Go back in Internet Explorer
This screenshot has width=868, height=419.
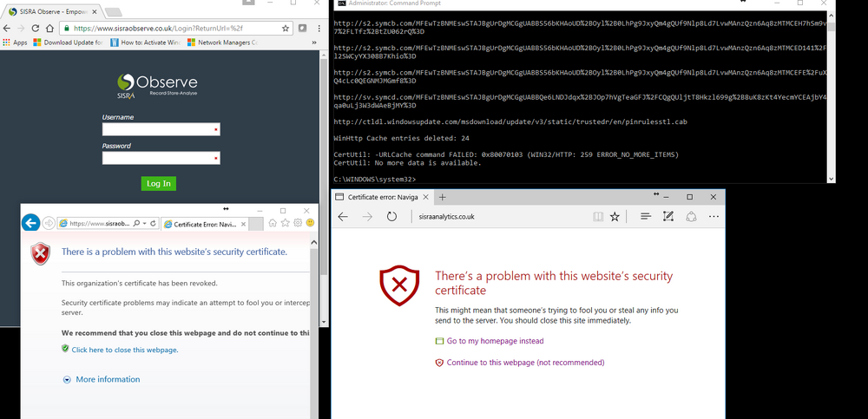pyautogui.click(x=30, y=223)
